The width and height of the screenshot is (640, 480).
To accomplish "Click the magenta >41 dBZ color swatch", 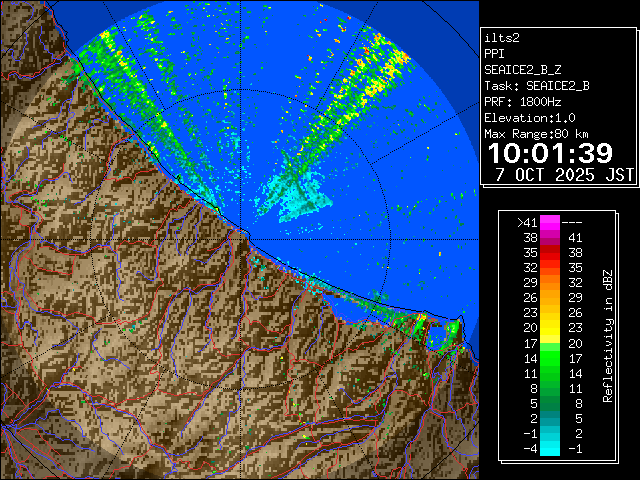I will (x=552, y=223).
